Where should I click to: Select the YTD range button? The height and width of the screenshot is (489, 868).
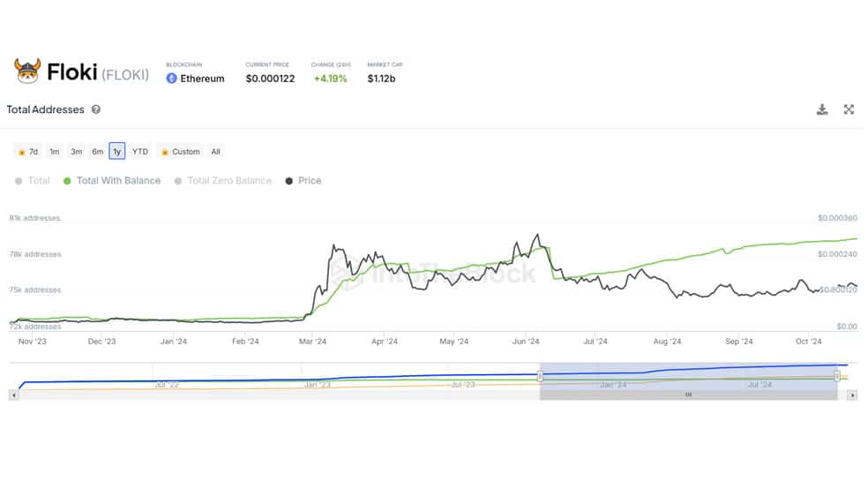tap(140, 151)
